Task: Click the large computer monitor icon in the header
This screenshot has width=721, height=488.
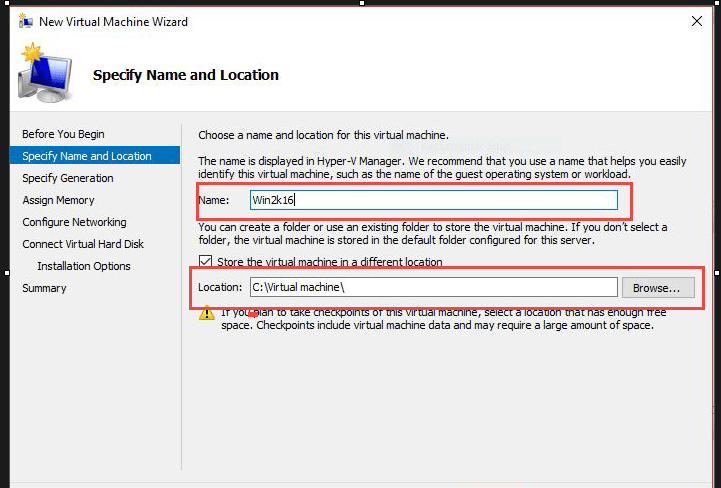Action: pos(46,77)
